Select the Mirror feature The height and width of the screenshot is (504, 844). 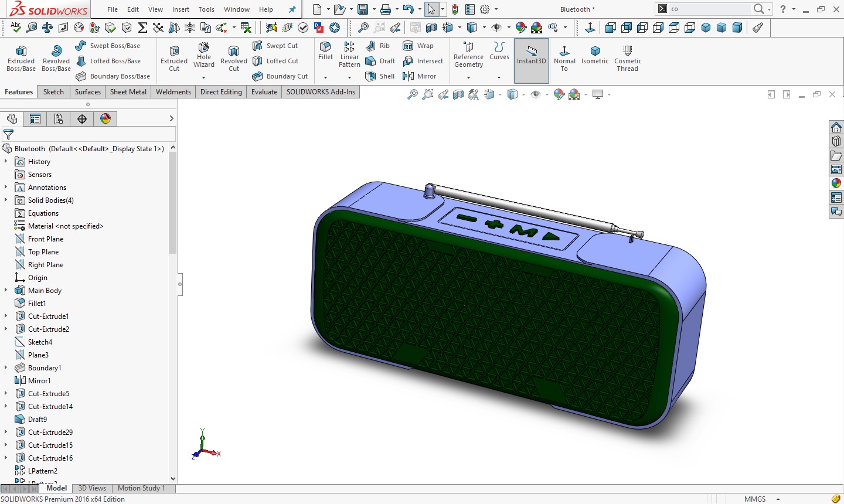(x=420, y=76)
